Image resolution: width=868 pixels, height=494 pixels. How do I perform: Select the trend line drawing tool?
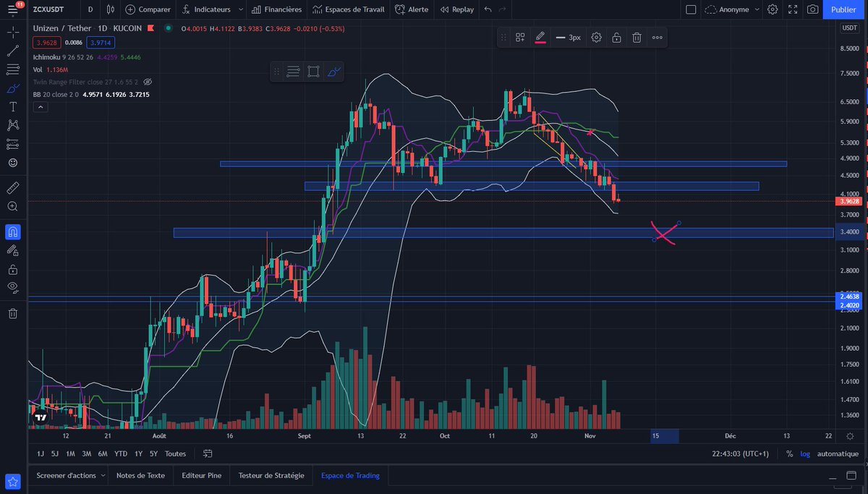click(x=13, y=51)
